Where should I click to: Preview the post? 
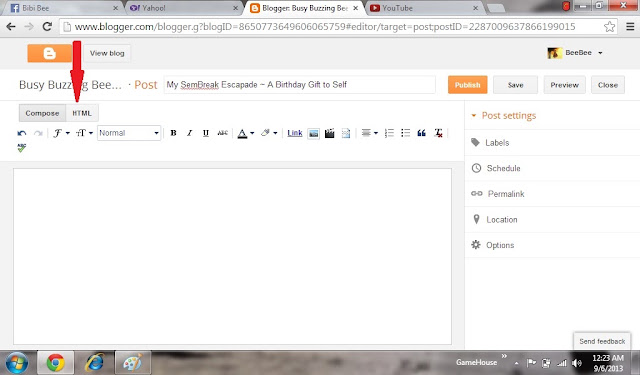click(x=564, y=85)
